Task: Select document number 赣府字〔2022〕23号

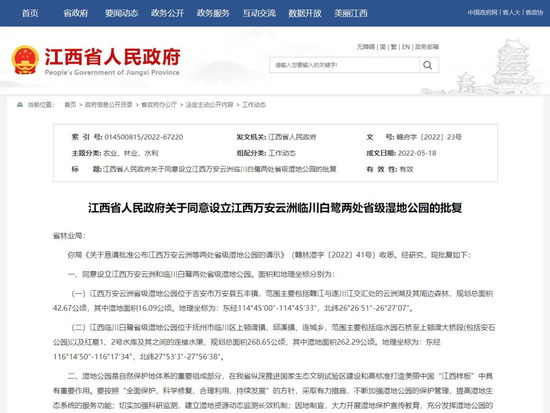Action: [429, 137]
